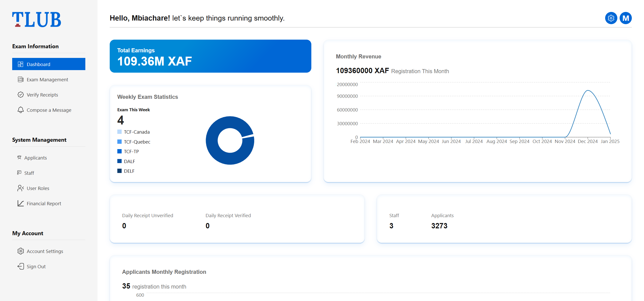
Task: Click the Verify Receipts checkmark icon
Action: pyautogui.click(x=21, y=95)
